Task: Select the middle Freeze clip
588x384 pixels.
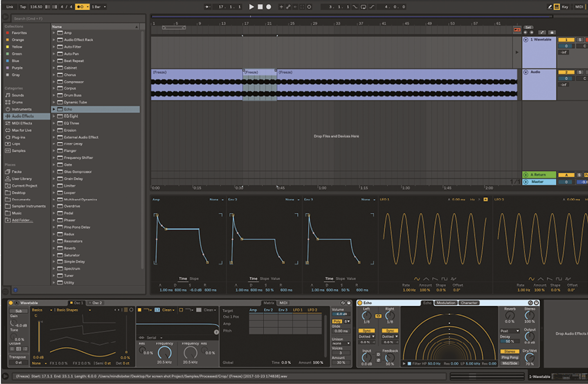Action: click(x=260, y=85)
